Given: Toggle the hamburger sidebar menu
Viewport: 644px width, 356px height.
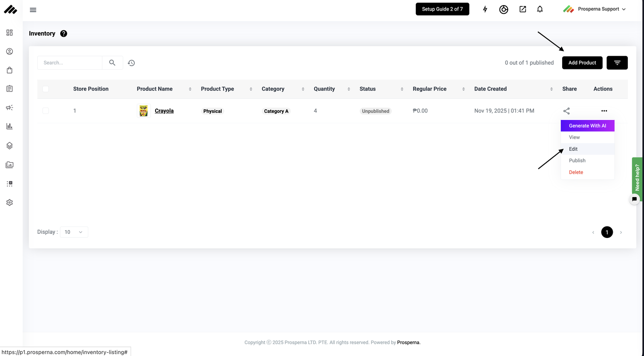Looking at the screenshot, I should coord(33,10).
